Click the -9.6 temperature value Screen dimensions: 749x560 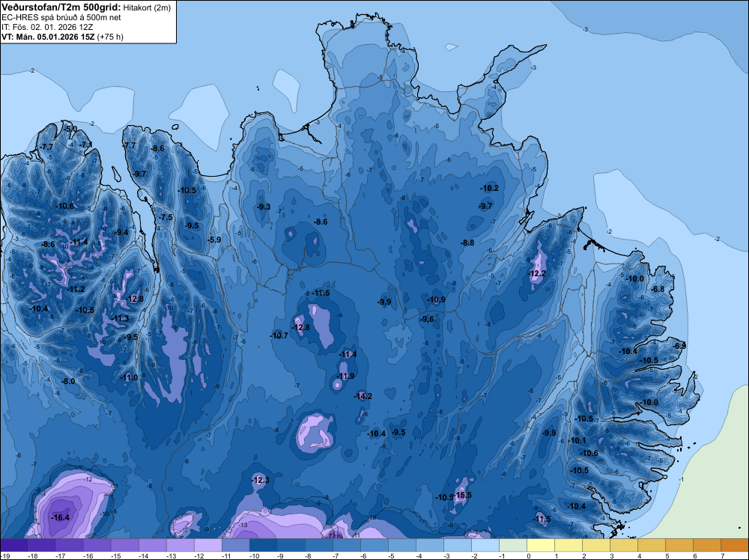pyautogui.click(x=427, y=320)
